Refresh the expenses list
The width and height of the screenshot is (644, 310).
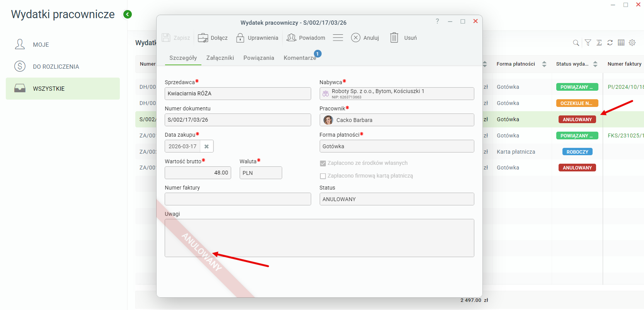610,43
